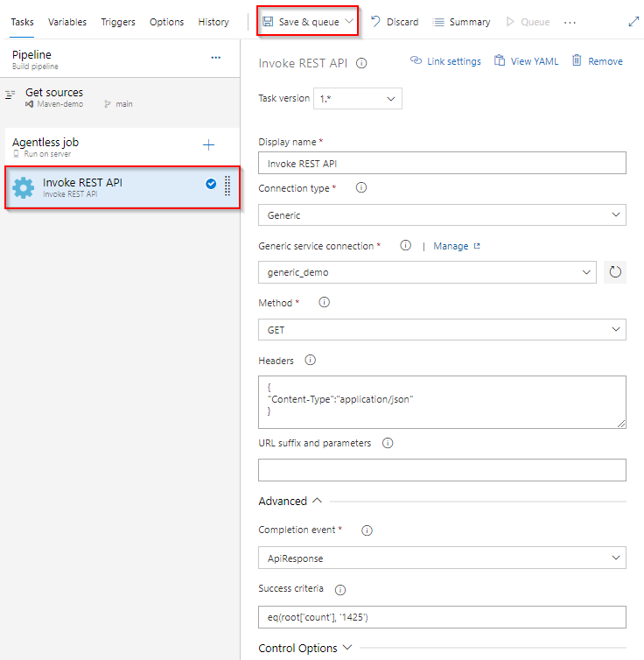
Task: Toggle full screen with the expand arrows icon
Action: tap(633, 22)
